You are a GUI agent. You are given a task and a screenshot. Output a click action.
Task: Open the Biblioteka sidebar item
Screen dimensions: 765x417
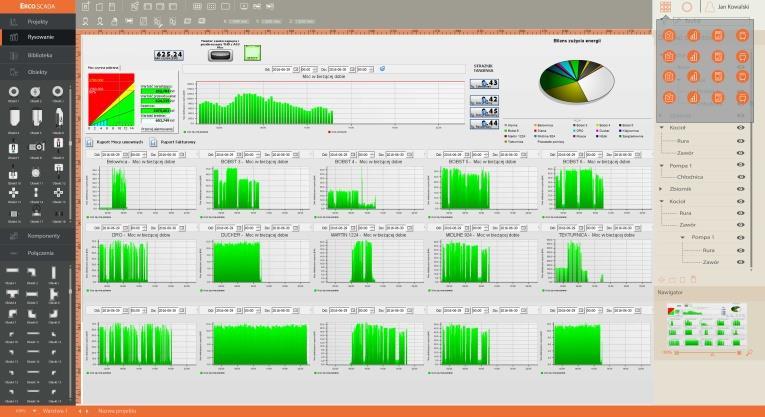click(38, 55)
